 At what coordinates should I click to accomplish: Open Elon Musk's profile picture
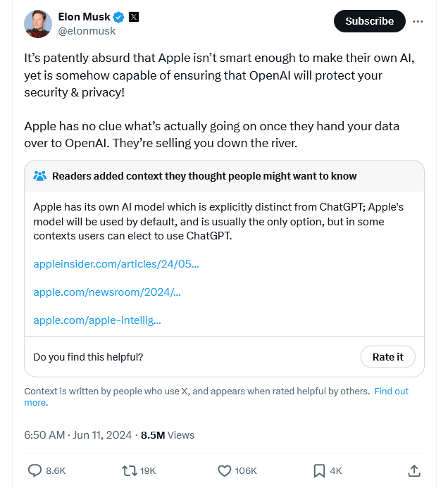click(x=37, y=24)
